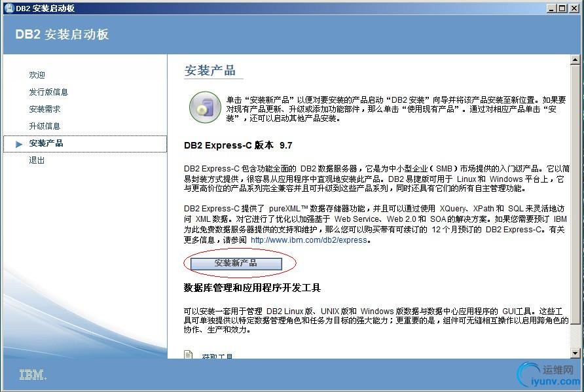Open the 欢迎 page in the sidebar
The width and height of the screenshot is (584, 392).
[x=37, y=75]
